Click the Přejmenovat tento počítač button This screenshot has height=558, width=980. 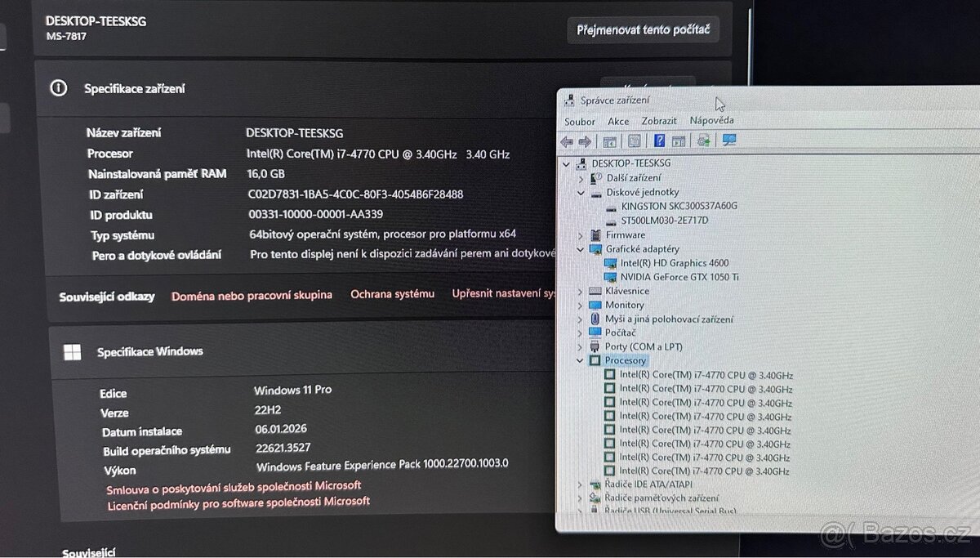[644, 29]
